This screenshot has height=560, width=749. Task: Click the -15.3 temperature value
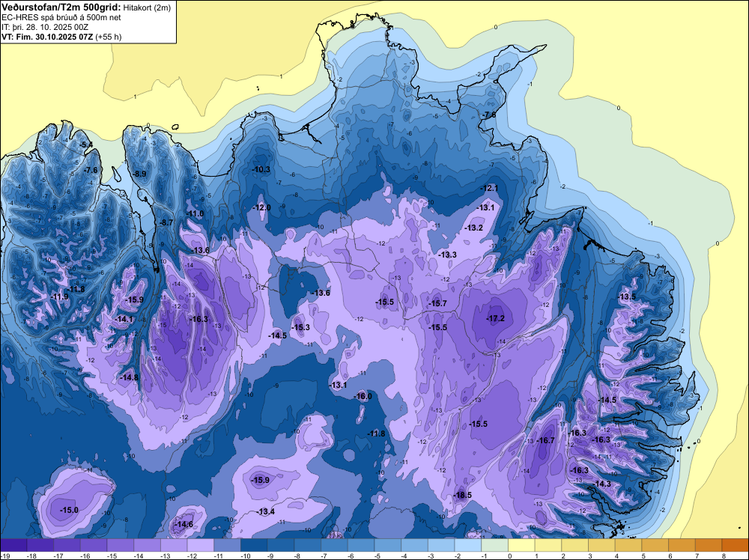(x=300, y=327)
